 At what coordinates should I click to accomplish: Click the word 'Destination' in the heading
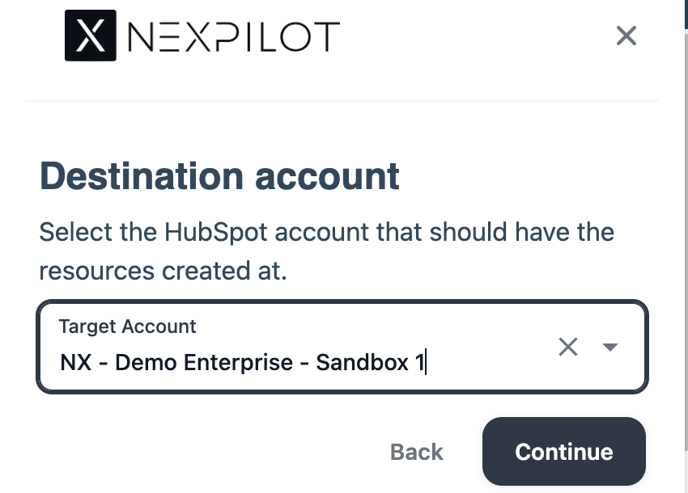(x=139, y=177)
